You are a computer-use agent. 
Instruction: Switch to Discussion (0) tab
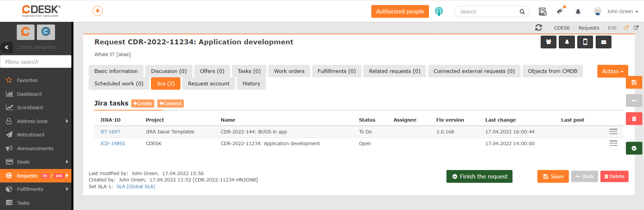[169, 71]
